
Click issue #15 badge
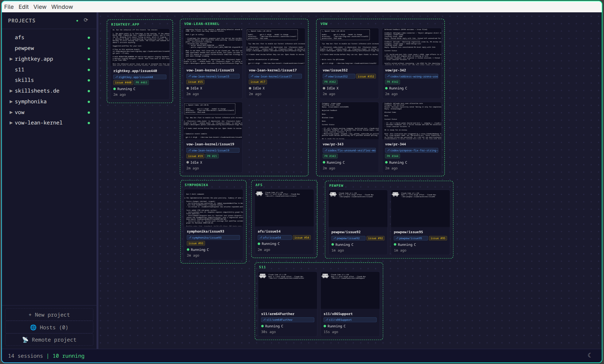point(195,82)
